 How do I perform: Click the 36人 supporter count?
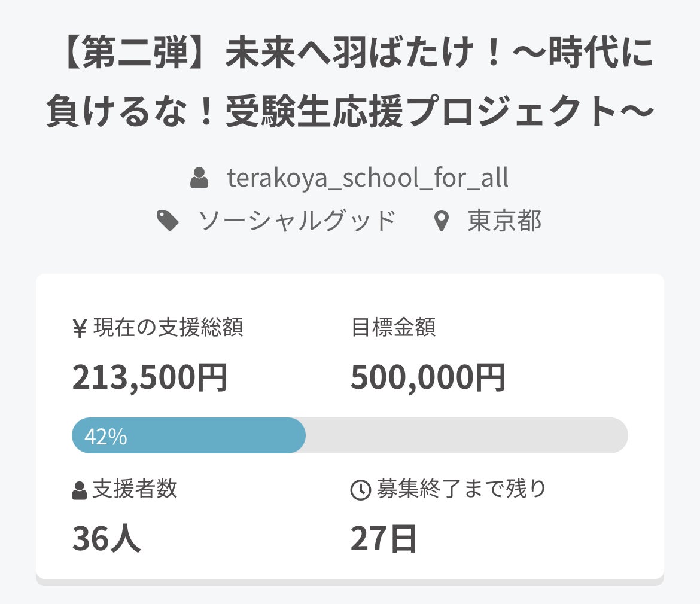[106, 538]
